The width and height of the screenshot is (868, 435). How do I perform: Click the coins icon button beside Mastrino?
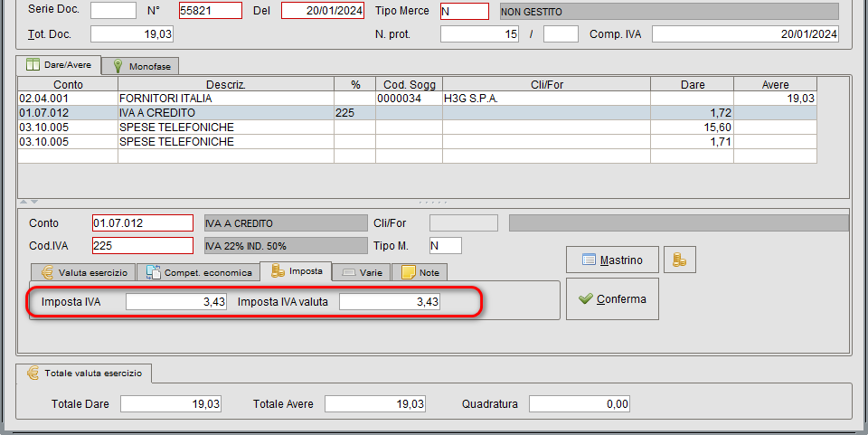(680, 260)
